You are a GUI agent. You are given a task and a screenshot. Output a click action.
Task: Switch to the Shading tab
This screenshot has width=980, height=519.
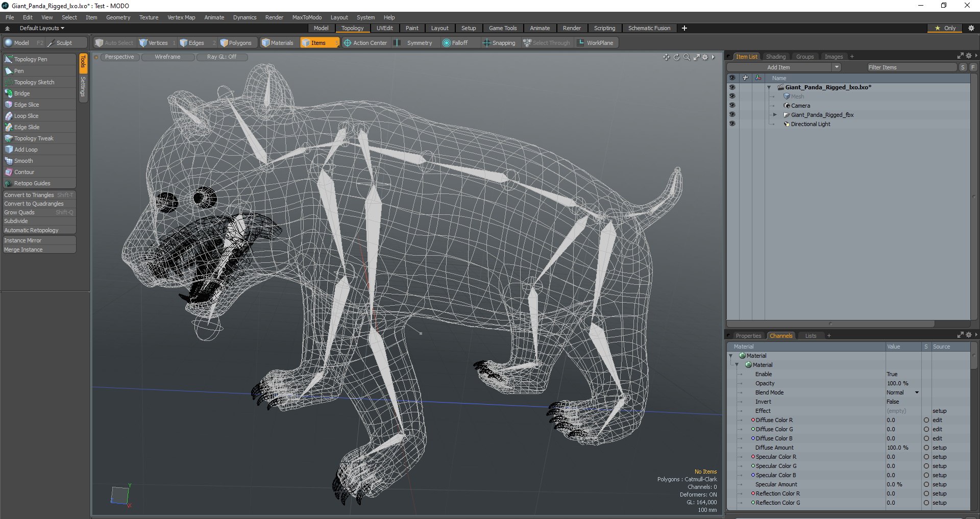[x=776, y=57]
